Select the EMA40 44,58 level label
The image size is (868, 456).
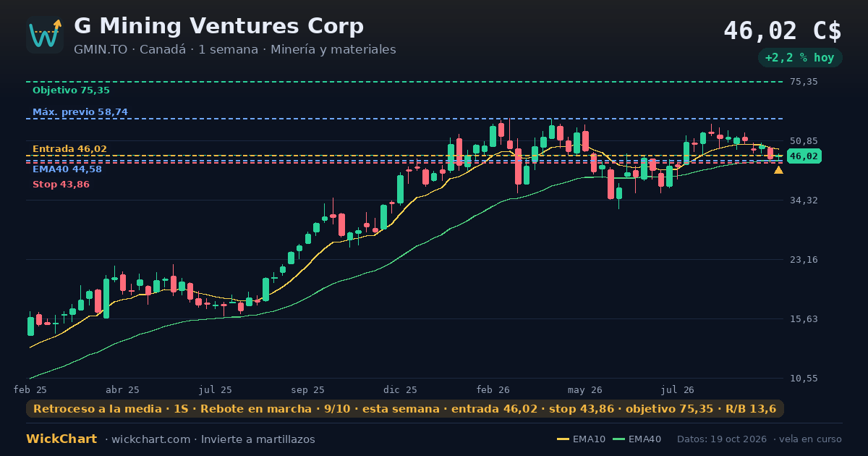point(67,169)
